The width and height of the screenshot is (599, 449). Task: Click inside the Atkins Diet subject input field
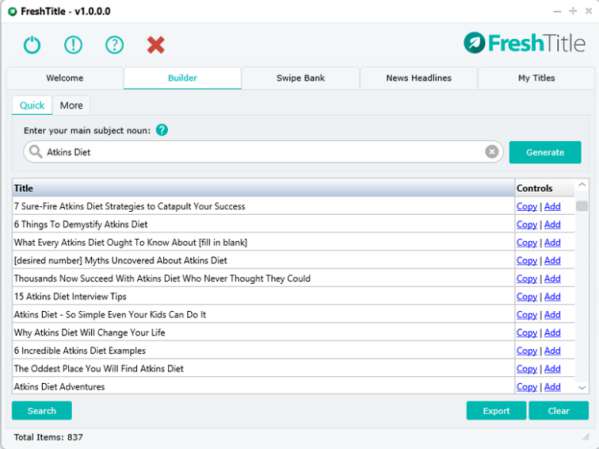point(263,152)
